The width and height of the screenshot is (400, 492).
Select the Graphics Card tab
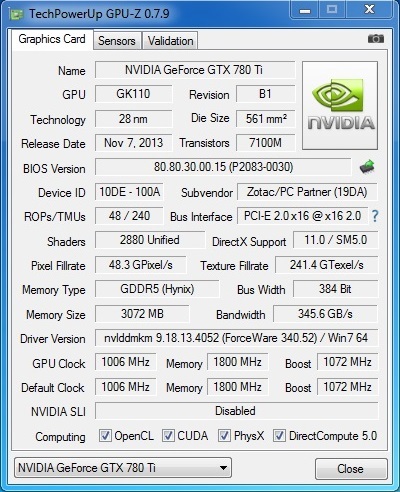(52, 39)
